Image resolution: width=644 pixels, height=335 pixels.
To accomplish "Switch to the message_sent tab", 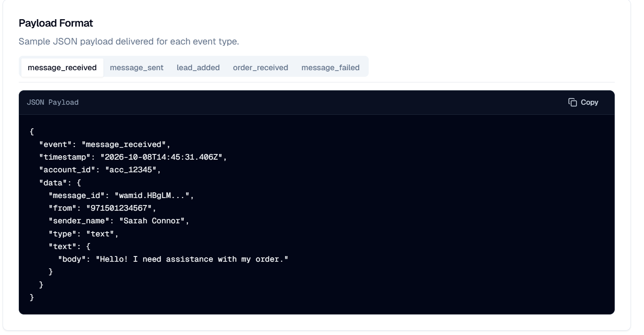I will click(x=137, y=68).
